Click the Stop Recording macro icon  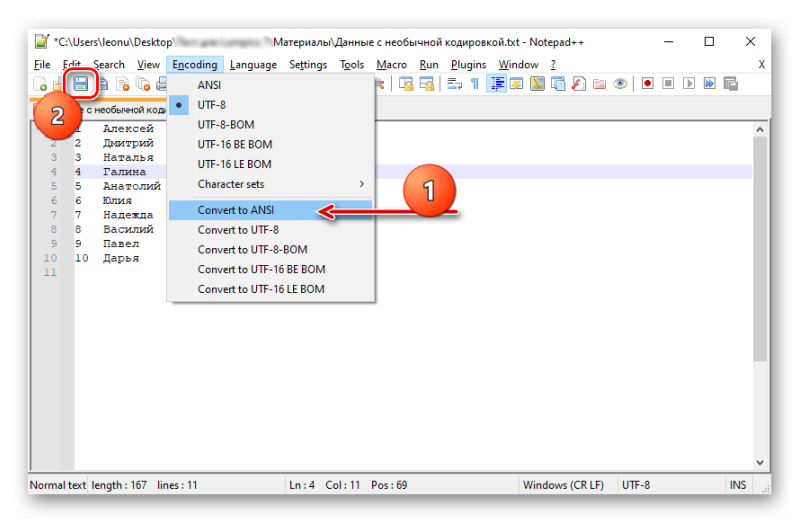coord(668,83)
